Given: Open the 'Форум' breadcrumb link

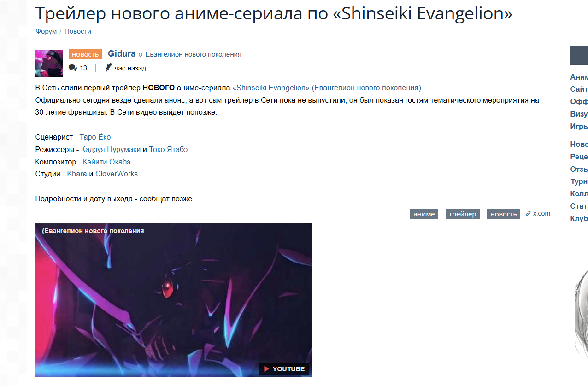Looking at the screenshot, I should [46, 31].
